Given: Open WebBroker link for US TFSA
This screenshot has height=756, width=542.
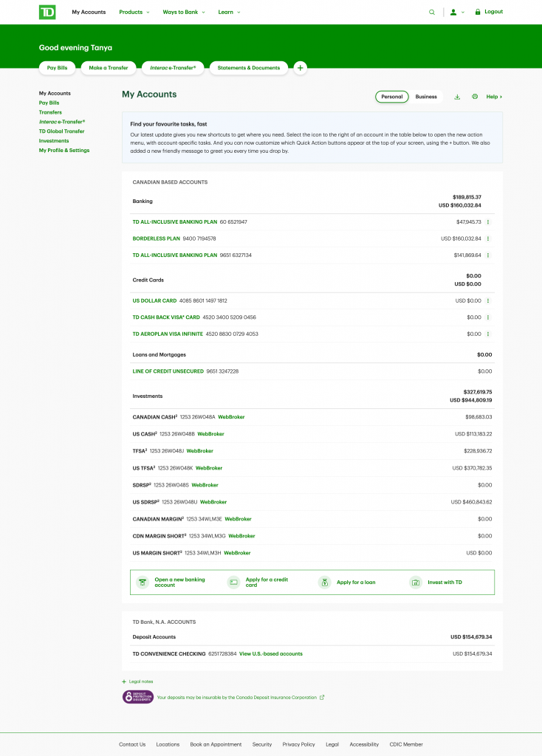Looking at the screenshot, I should [x=209, y=468].
